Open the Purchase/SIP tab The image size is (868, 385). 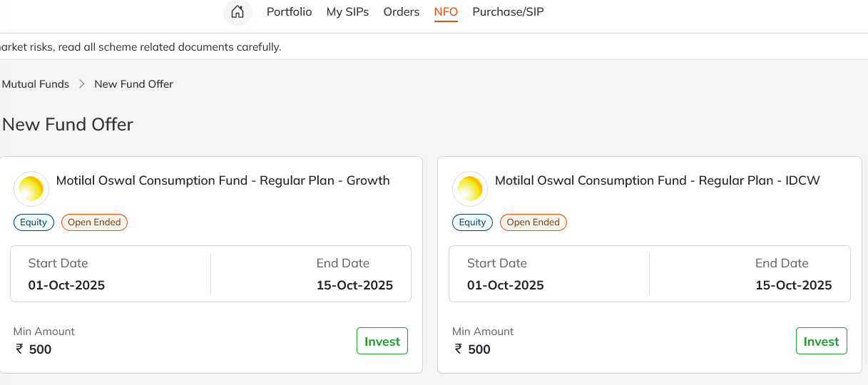coord(508,12)
